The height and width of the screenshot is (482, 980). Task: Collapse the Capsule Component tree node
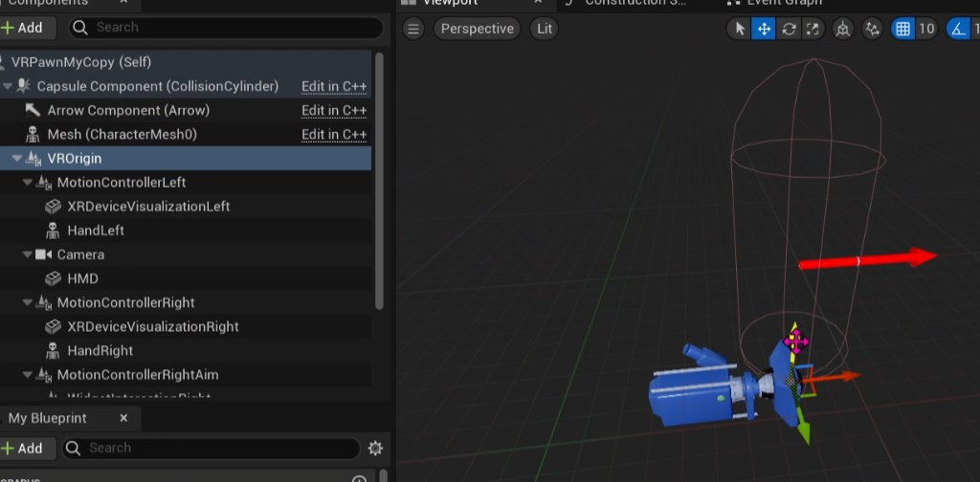click(x=8, y=86)
